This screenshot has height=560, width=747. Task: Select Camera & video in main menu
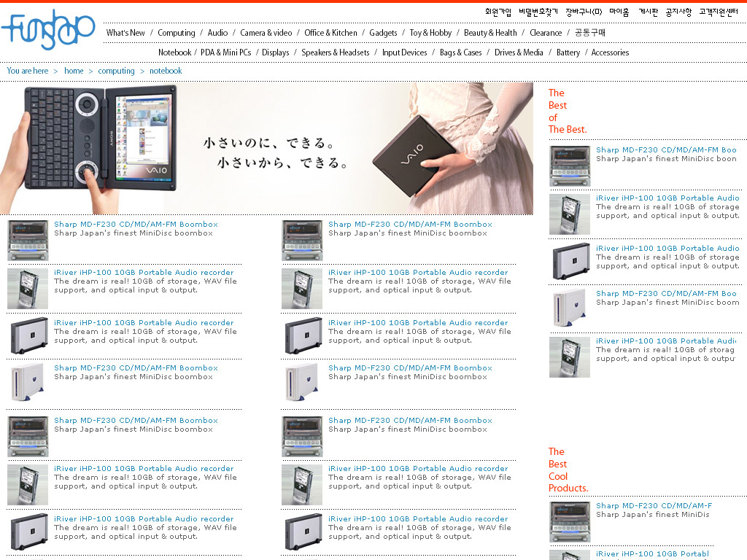pyautogui.click(x=266, y=33)
